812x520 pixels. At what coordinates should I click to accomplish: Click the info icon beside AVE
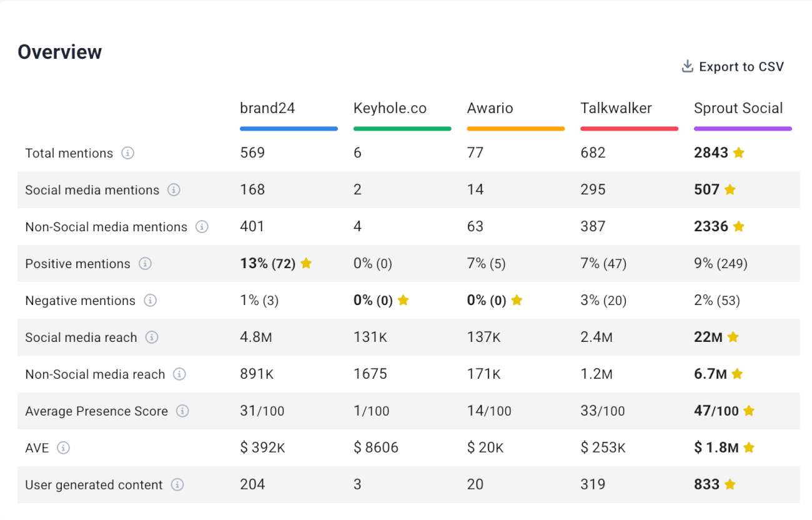pyautogui.click(x=63, y=448)
